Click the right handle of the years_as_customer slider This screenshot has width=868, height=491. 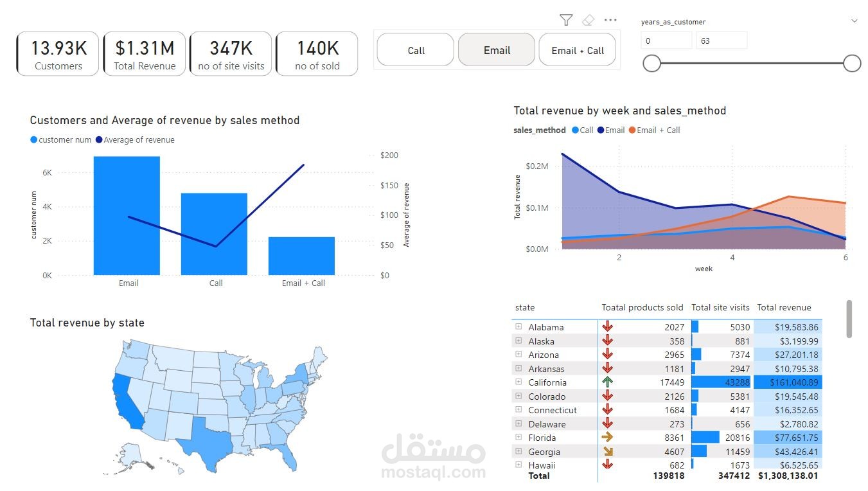point(852,63)
